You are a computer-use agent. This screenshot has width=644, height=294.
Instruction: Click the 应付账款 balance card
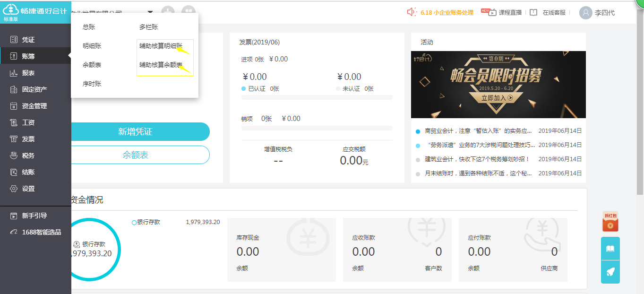pyautogui.click(x=513, y=250)
